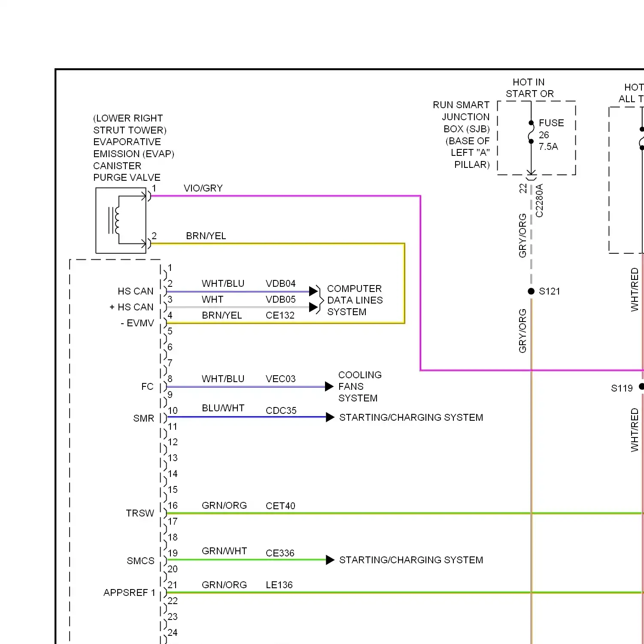644x644 pixels.
Task: Click connector pin number 24
Action: coord(173,632)
